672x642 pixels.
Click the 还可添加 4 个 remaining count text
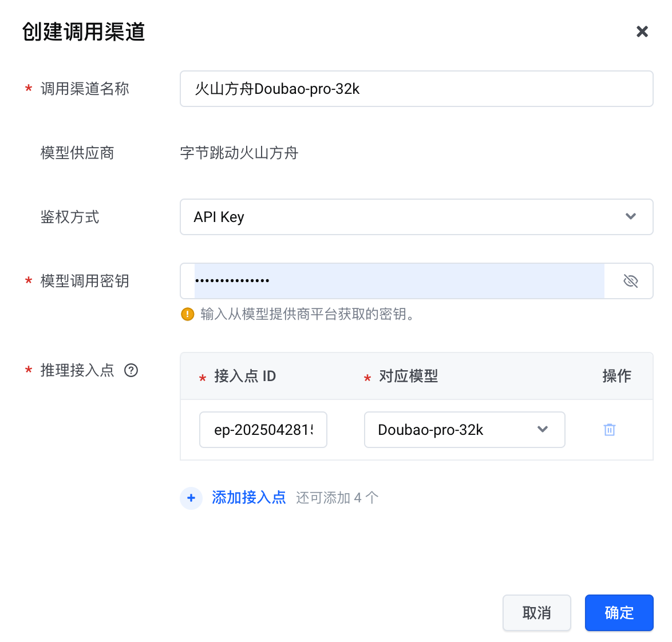pos(337,498)
